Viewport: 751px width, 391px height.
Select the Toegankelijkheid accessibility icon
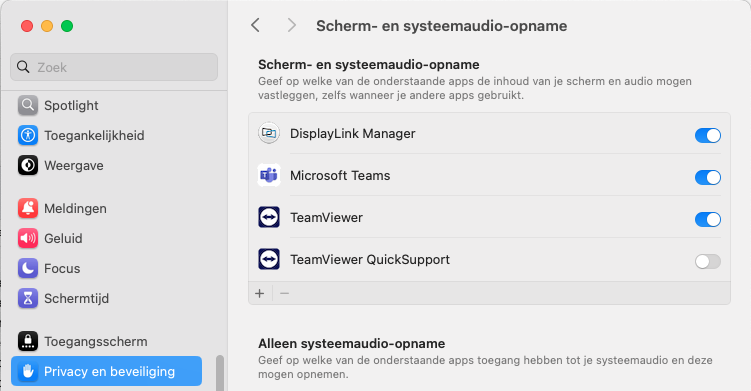tap(28, 135)
